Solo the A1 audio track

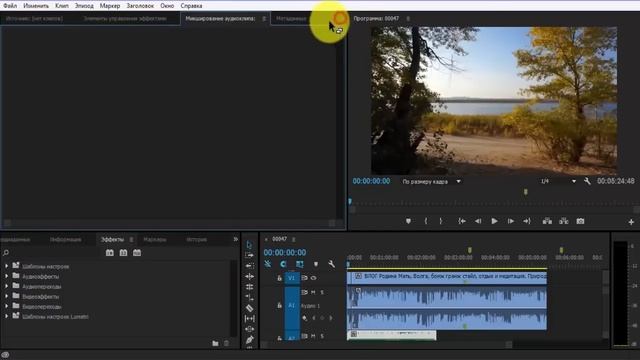pyautogui.click(x=322, y=292)
